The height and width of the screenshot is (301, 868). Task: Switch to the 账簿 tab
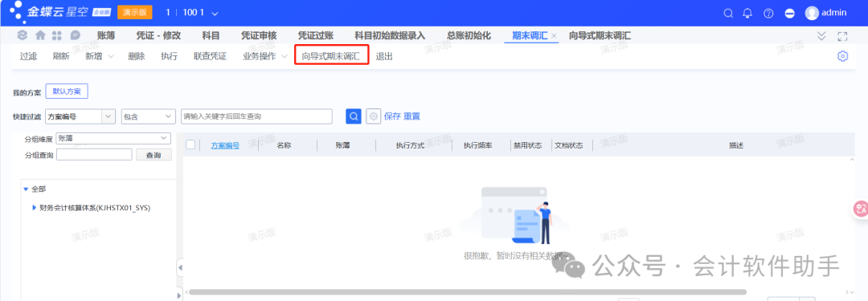[x=106, y=36]
